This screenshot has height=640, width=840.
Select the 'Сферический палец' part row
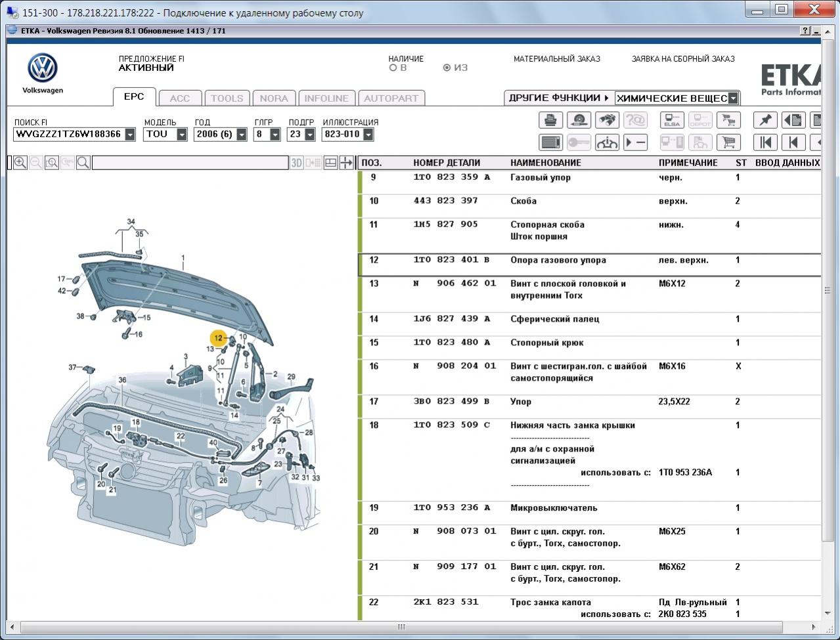click(x=590, y=324)
